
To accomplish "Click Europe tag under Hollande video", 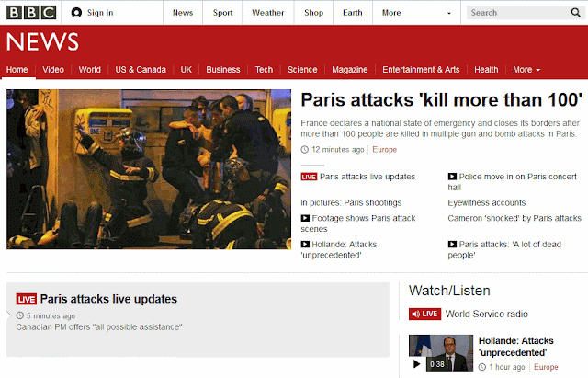I will tap(546, 367).
